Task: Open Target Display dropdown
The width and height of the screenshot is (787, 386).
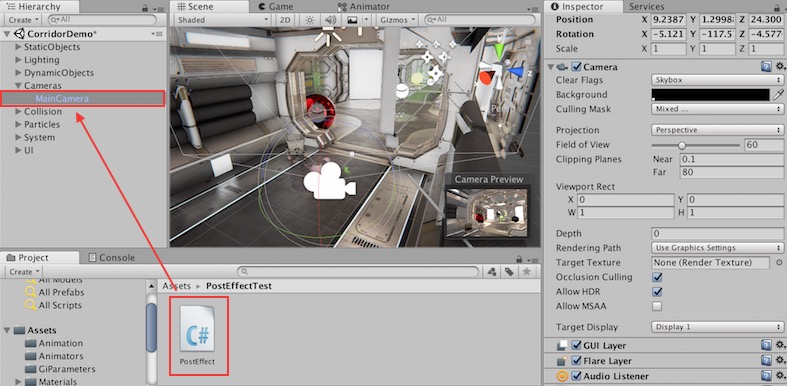Action: click(717, 327)
